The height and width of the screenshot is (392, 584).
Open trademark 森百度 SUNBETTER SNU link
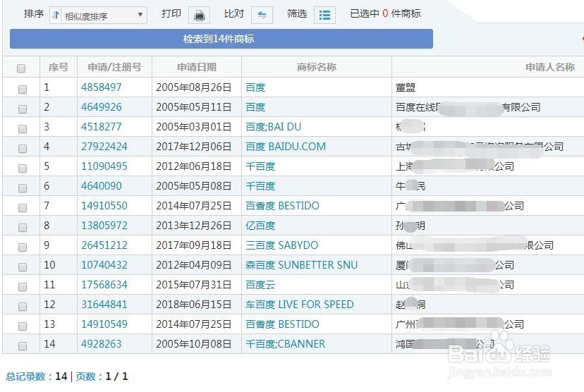click(302, 264)
